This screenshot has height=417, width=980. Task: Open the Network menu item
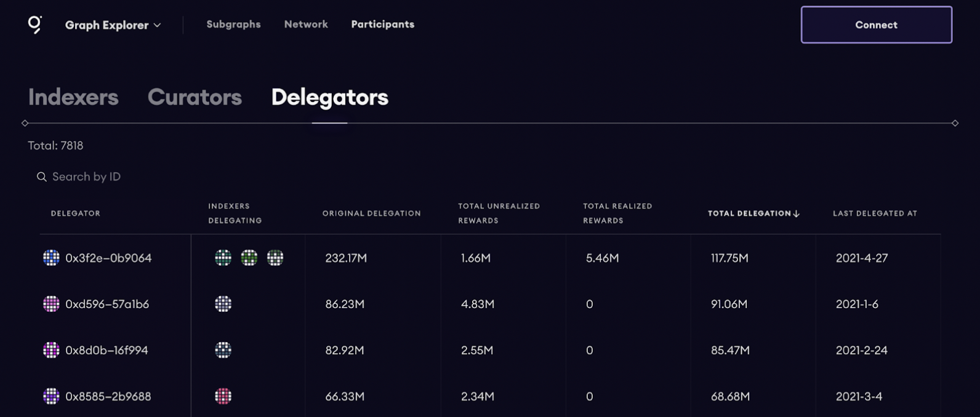tap(306, 25)
